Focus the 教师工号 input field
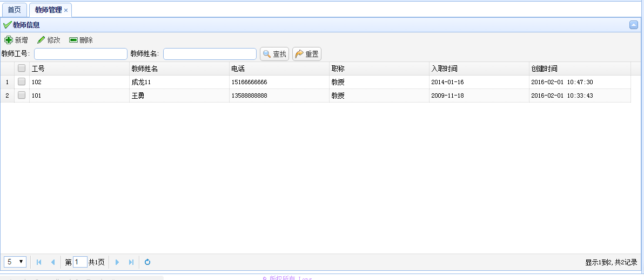The height and width of the screenshot is (280, 644). point(81,54)
